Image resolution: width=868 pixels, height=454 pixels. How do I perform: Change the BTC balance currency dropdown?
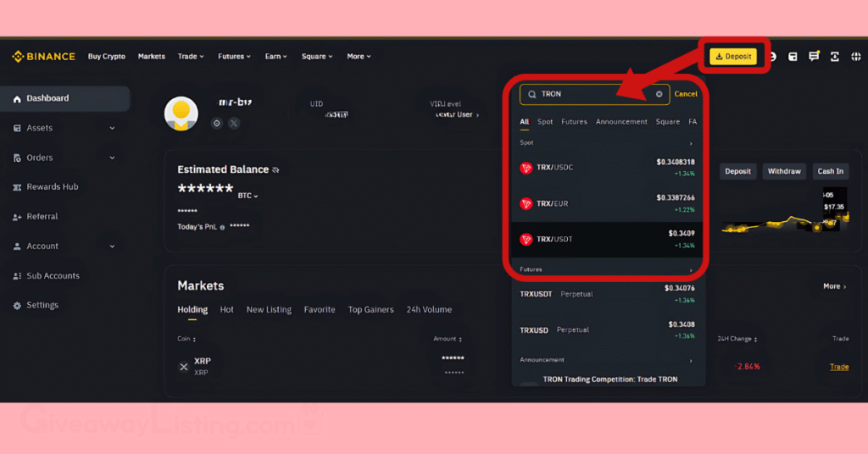[248, 196]
